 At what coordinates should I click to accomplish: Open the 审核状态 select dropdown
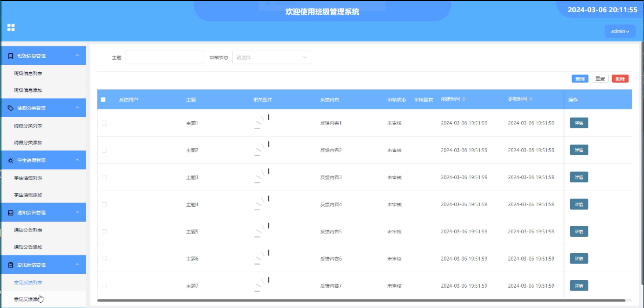pyautogui.click(x=271, y=57)
